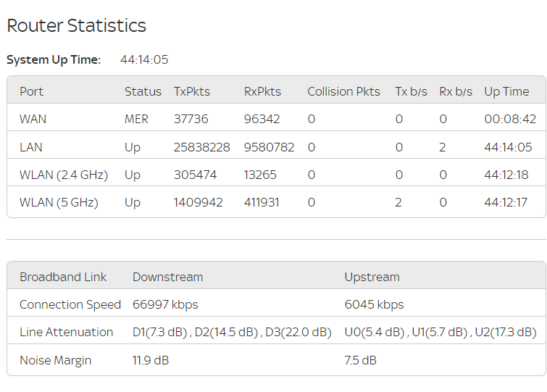Select the system up time value 44:14:05 beside the label

click(x=144, y=59)
